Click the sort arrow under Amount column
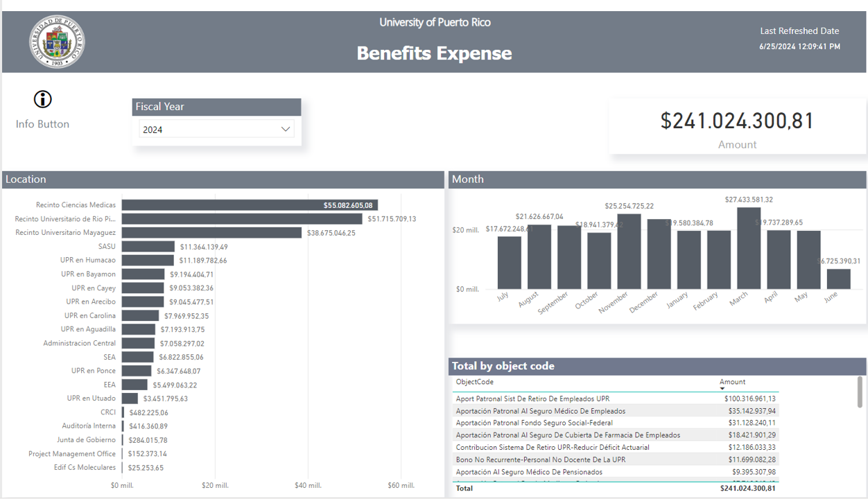Viewport: 868px width, 499px height. 722,389
